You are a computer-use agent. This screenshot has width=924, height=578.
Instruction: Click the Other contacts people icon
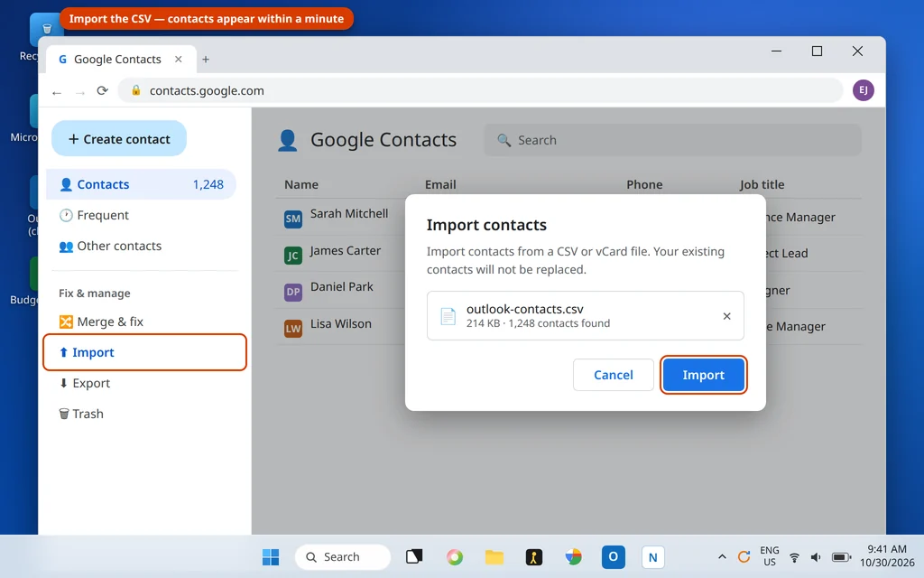tap(66, 246)
